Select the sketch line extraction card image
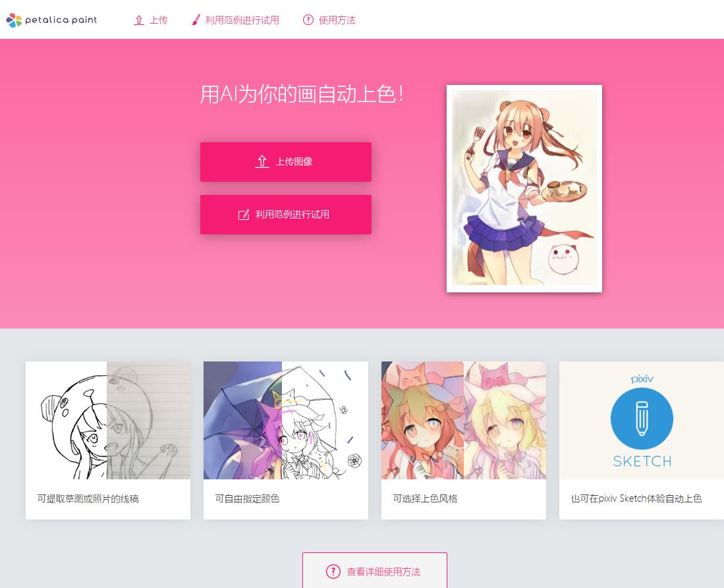The image size is (724, 588). pyautogui.click(x=108, y=421)
